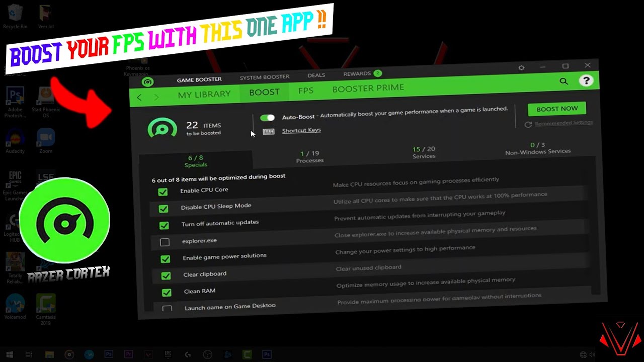Viewport: 644px width, 362px height.
Task: Click the Boost Now button
Action: click(557, 109)
